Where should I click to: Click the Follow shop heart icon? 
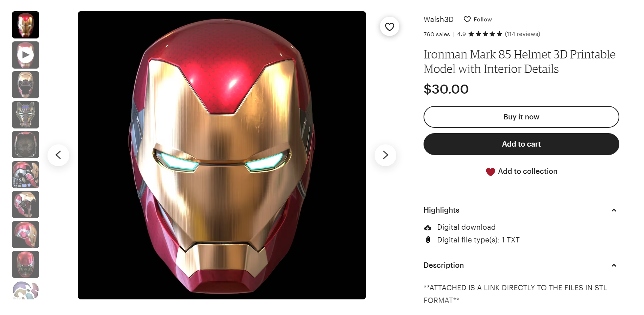tap(467, 19)
